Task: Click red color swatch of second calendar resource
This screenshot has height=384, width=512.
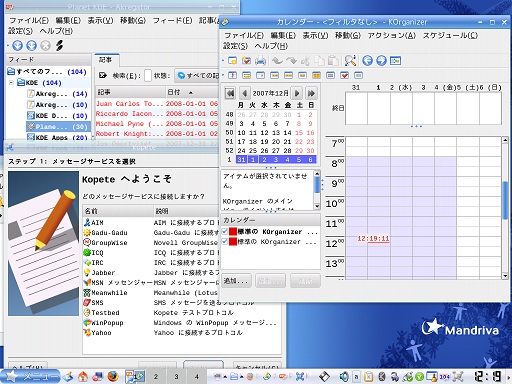Action: (233, 241)
